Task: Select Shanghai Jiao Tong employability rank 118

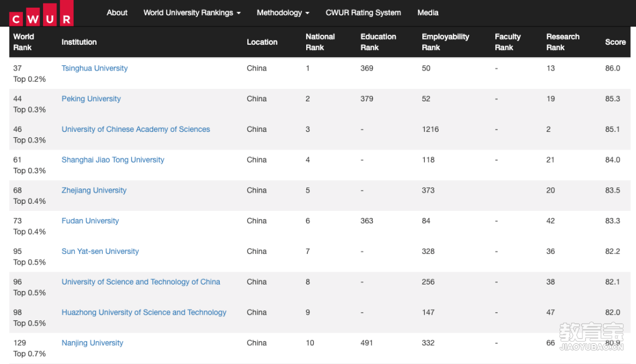Action: (x=428, y=160)
